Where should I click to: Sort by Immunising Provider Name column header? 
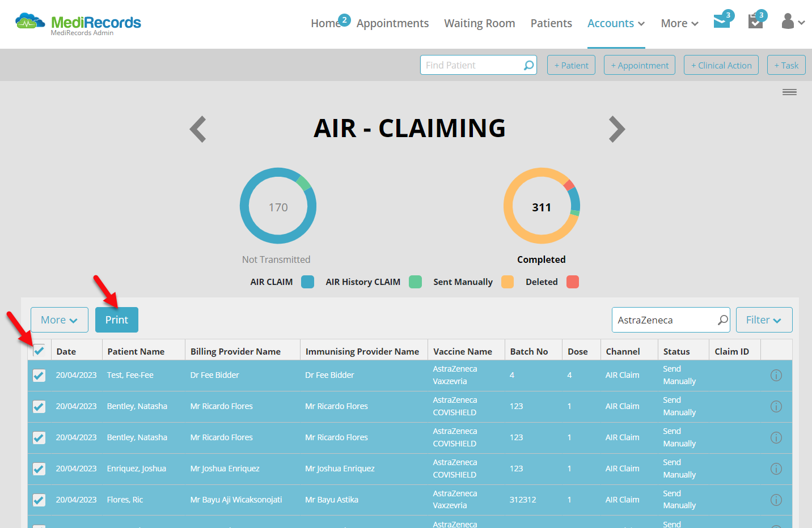362,352
